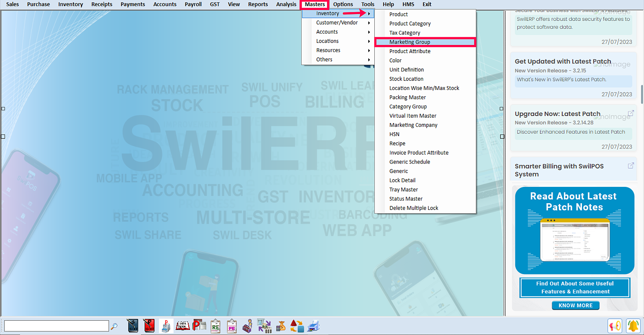
Task: Expand the Locations submenu
Action: 338,41
